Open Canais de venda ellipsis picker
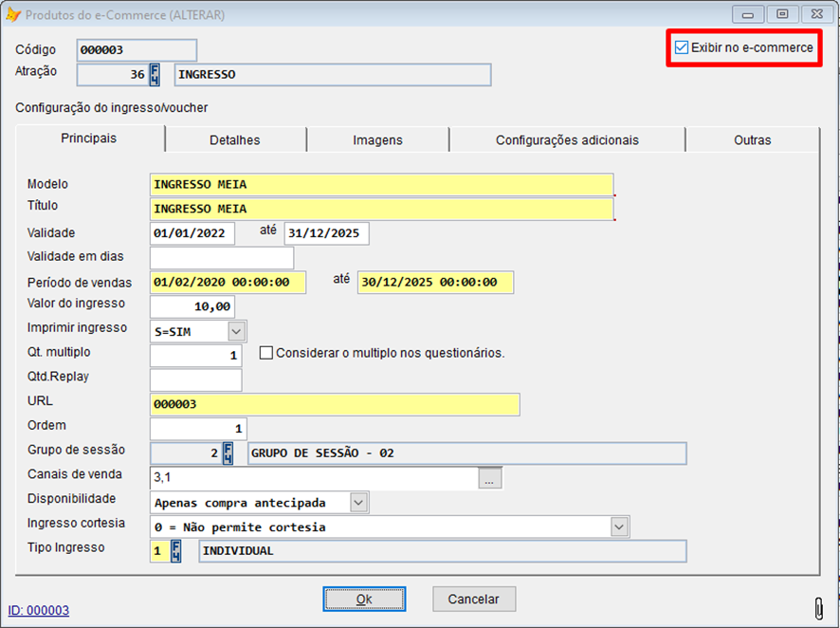Viewport: 840px width, 628px height. [x=489, y=479]
